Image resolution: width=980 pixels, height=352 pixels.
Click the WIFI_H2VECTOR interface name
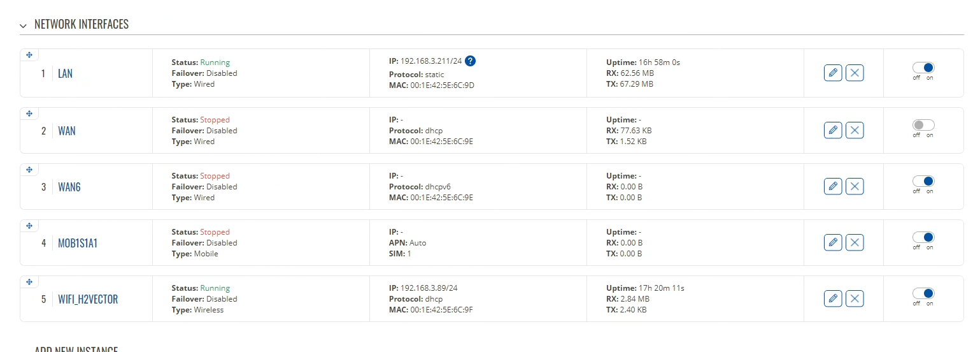(88, 299)
